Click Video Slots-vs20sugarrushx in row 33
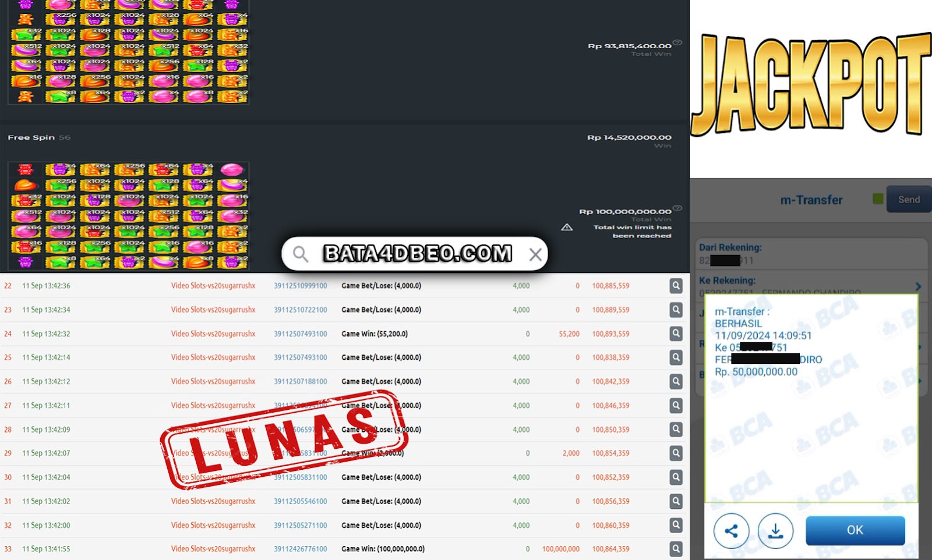 click(213, 549)
